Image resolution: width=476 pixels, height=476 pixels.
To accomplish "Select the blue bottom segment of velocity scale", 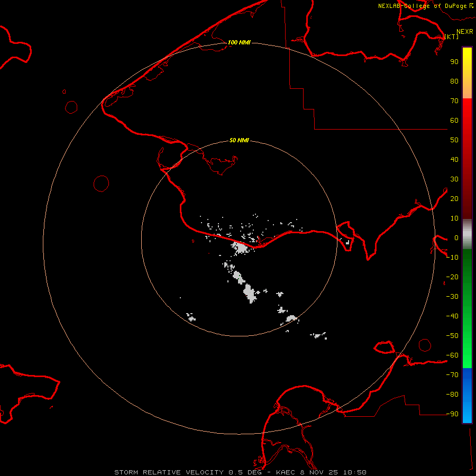I will [467, 396].
